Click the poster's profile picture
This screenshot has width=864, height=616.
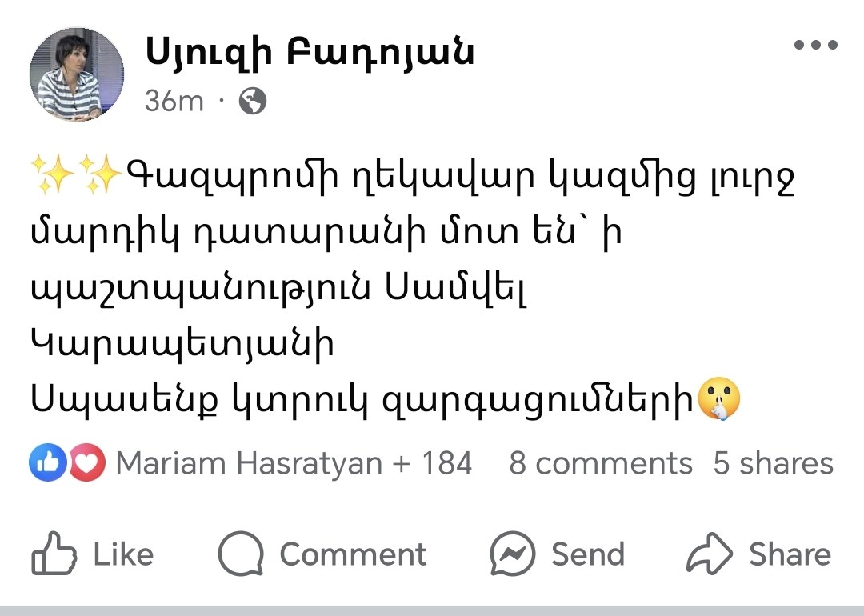[x=77, y=74]
